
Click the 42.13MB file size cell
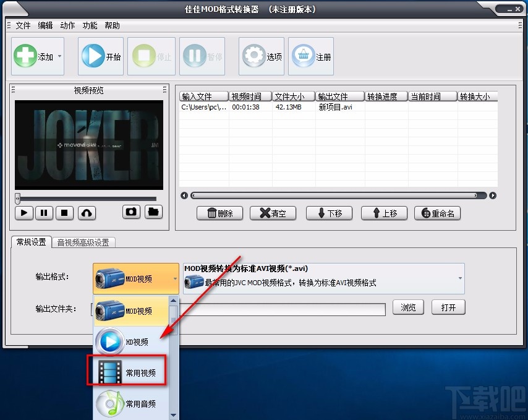coord(289,107)
